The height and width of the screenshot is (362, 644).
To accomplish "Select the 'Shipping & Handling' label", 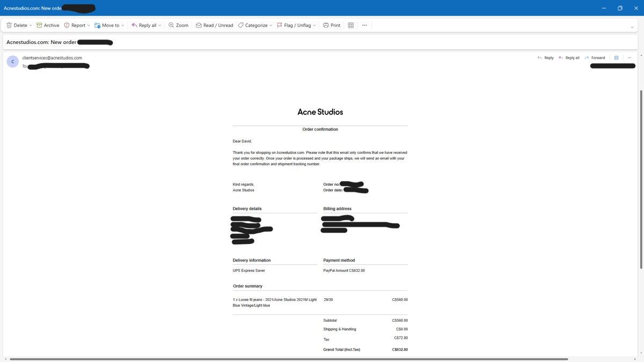I will click(340, 329).
